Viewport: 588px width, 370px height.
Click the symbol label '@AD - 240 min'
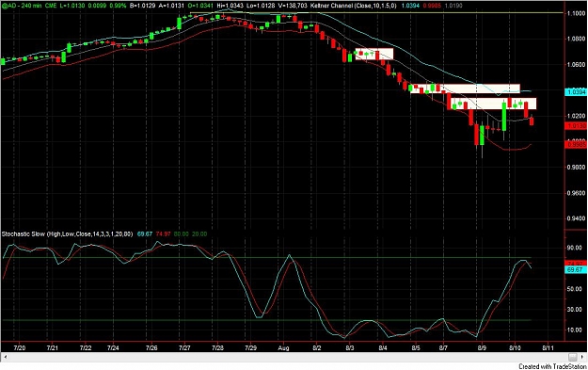21,6
